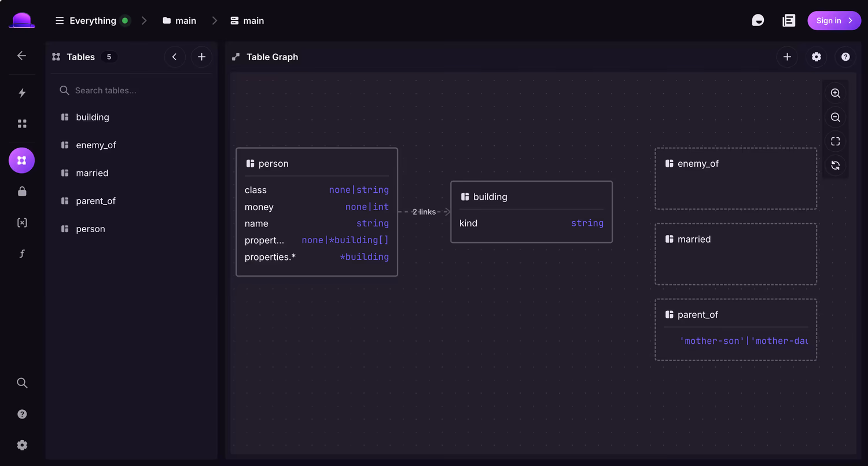This screenshot has height=466, width=868.
Task: Select the Designer icon in sidebar
Action: tap(21, 160)
